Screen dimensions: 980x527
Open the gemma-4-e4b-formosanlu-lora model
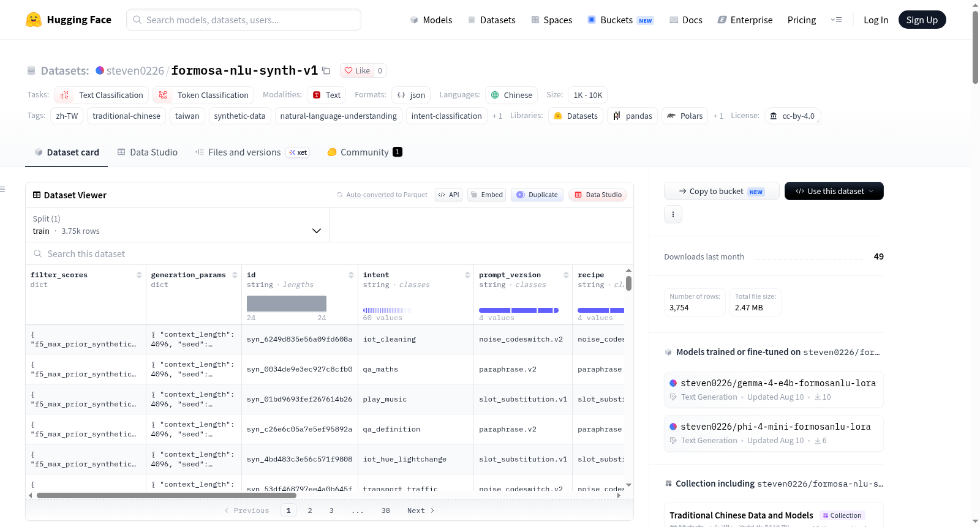(774, 389)
